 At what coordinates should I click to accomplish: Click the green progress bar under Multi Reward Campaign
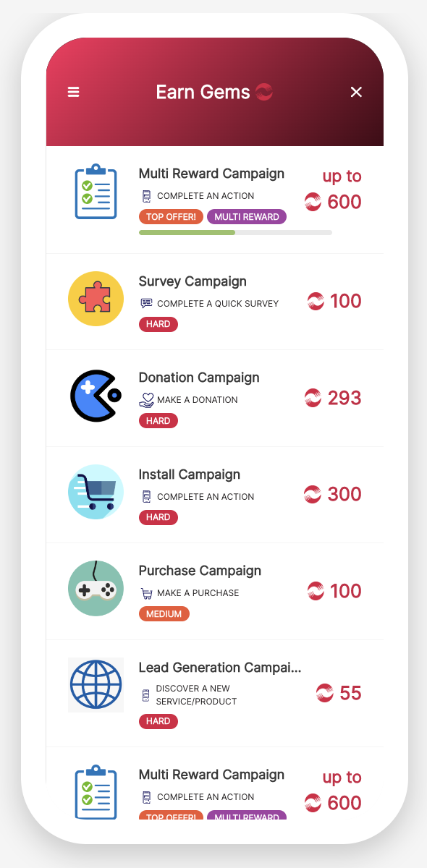coord(235,233)
